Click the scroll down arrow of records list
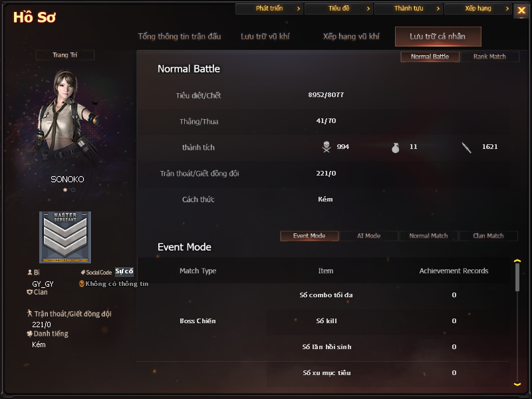The image size is (532, 399). coord(517,384)
